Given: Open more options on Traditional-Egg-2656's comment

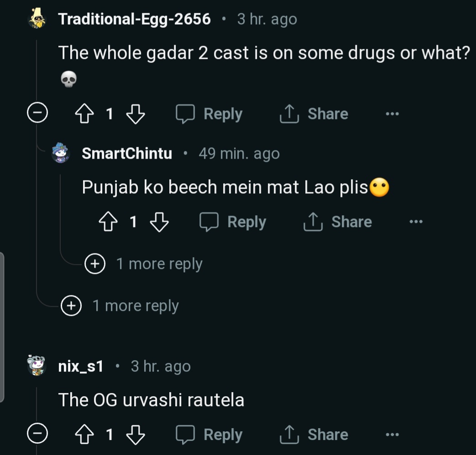Looking at the screenshot, I should 392,114.
